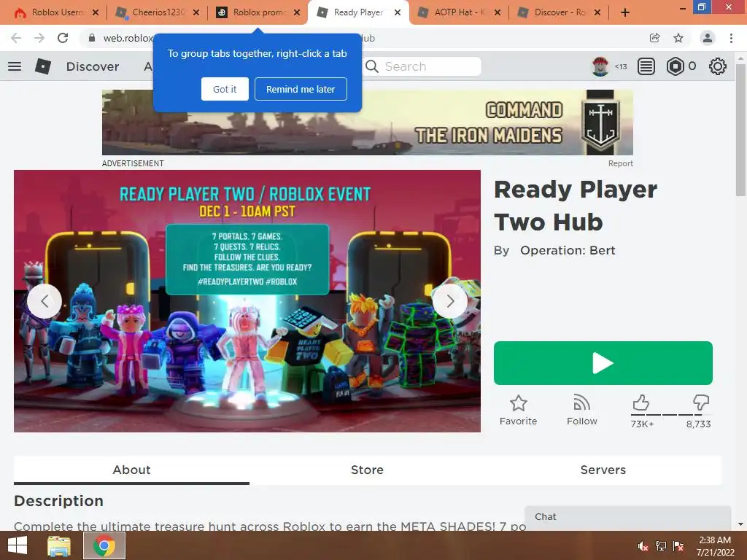This screenshot has width=747, height=560.
Task: View site security lock info
Action: click(92, 38)
